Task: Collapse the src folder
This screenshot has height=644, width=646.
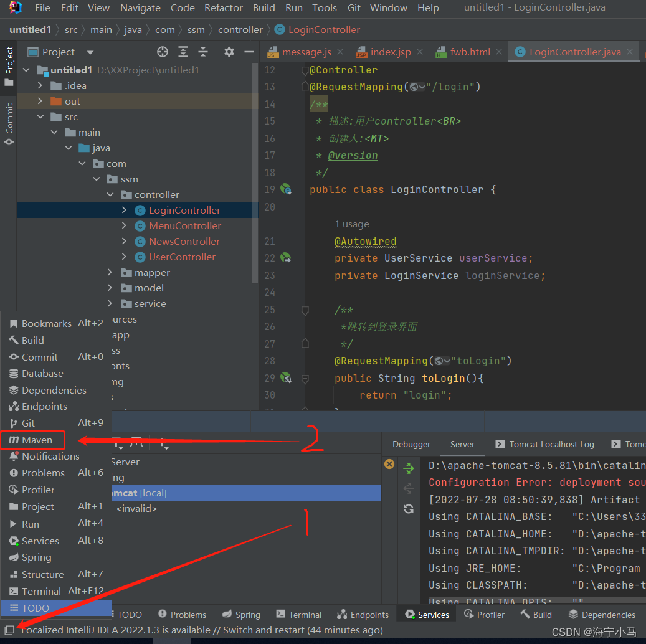Action: coord(40,117)
